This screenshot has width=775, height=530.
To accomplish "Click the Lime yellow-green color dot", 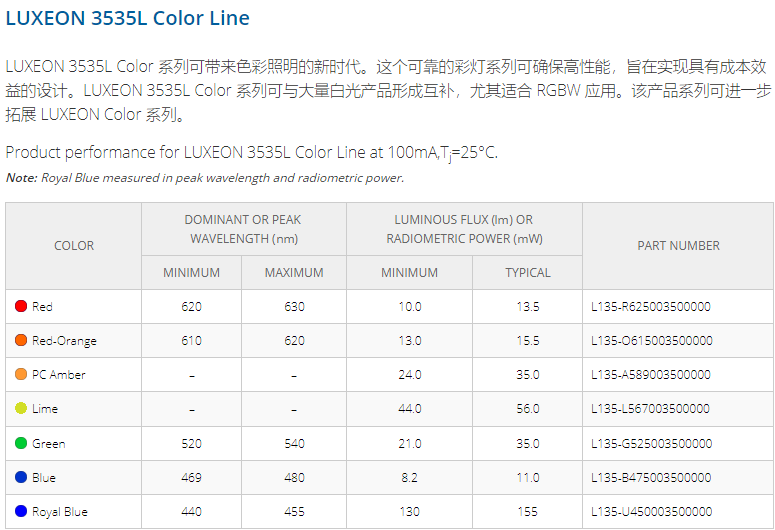I will pyautogui.click(x=21, y=408).
